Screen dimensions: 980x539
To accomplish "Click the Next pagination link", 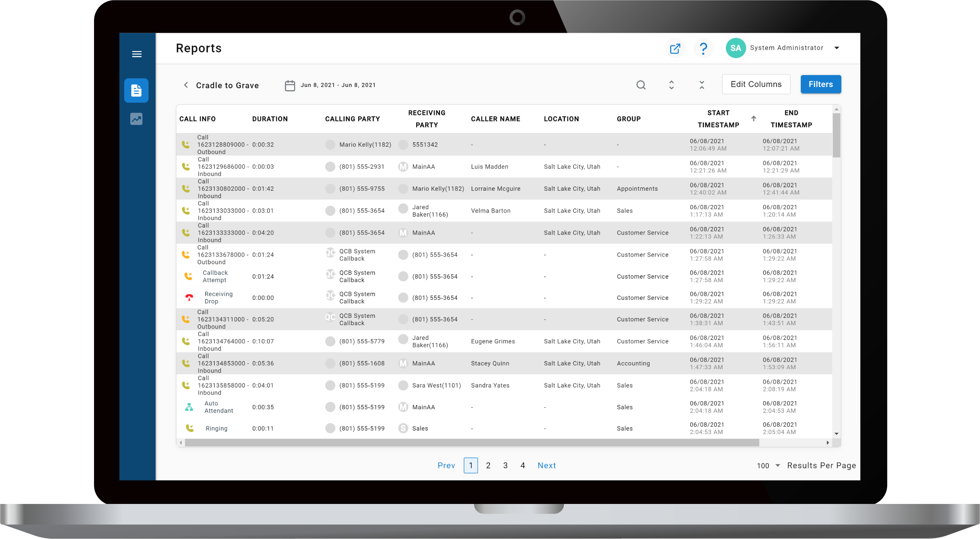I will click(x=547, y=465).
